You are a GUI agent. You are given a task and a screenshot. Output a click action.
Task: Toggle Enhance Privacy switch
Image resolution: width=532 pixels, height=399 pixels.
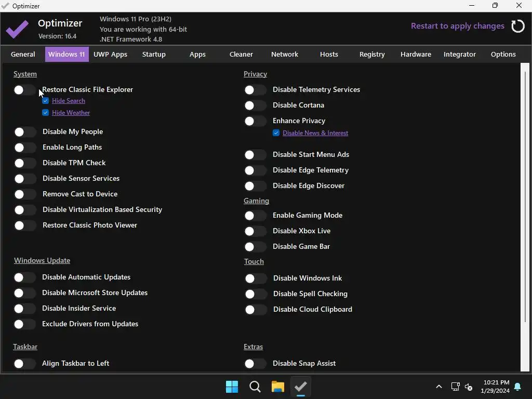click(255, 121)
